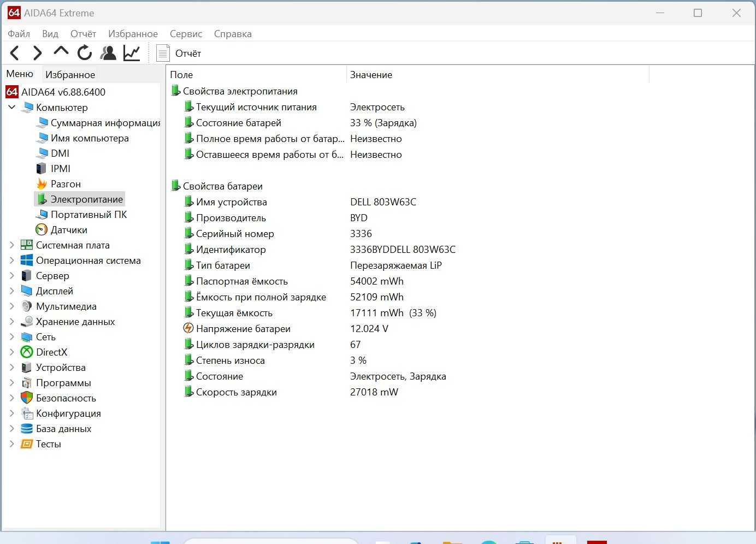
Task: Select the Имя устройства row
Action: tap(300, 202)
